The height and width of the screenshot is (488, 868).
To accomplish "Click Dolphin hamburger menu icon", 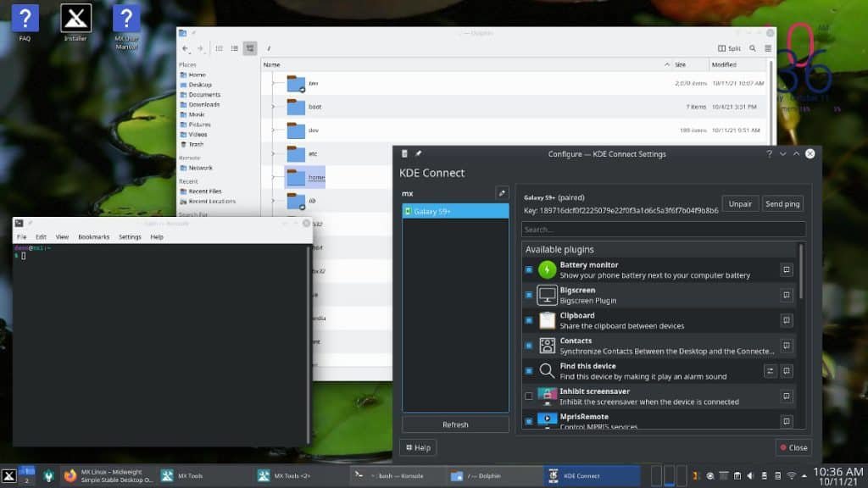I will pyautogui.click(x=768, y=48).
